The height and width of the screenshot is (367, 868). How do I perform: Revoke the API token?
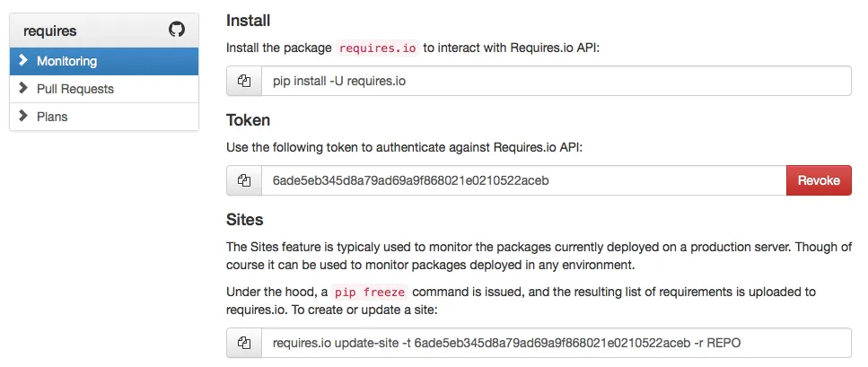click(x=819, y=180)
